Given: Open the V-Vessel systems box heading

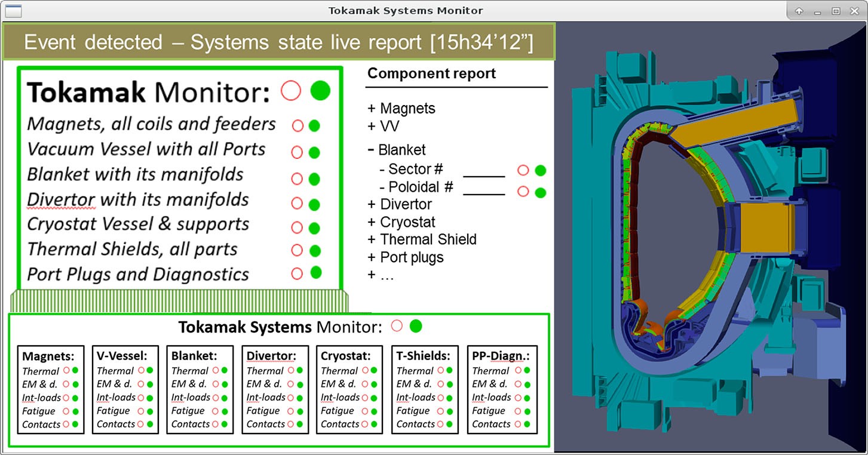Looking at the screenshot, I should pos(122,356).
